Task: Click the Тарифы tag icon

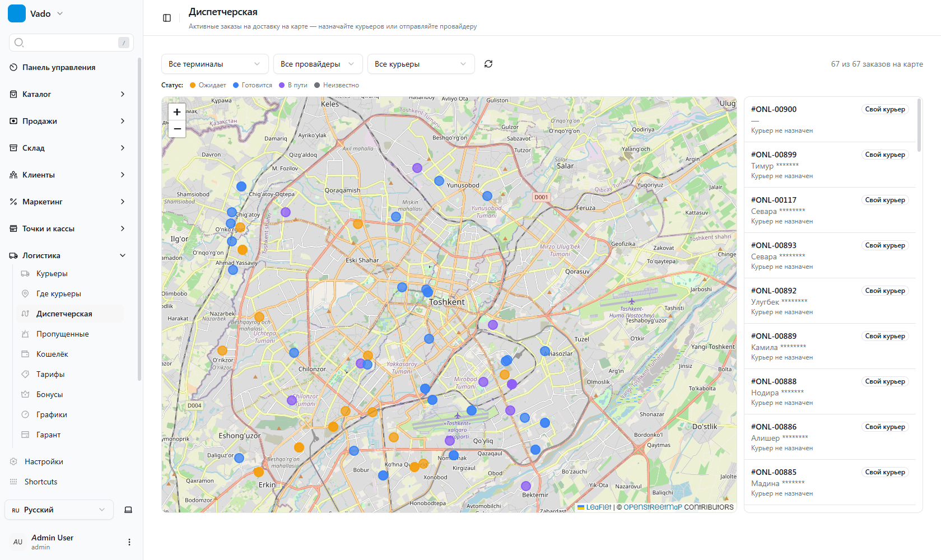Action: [25, 374]
